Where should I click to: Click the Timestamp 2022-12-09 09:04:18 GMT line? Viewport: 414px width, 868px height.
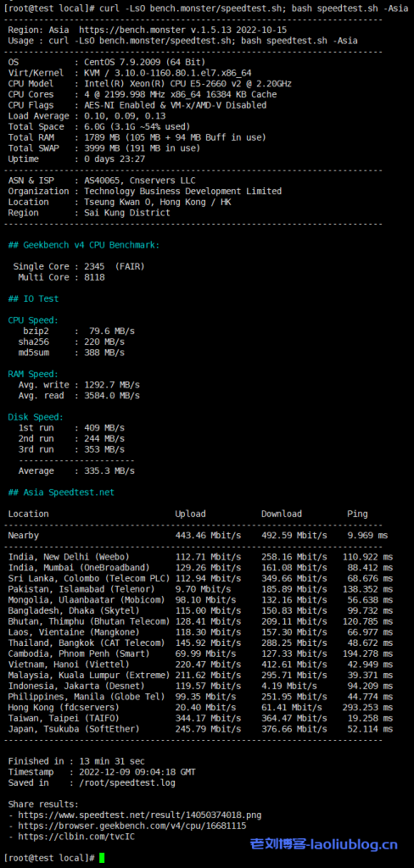tap(102, 772)
